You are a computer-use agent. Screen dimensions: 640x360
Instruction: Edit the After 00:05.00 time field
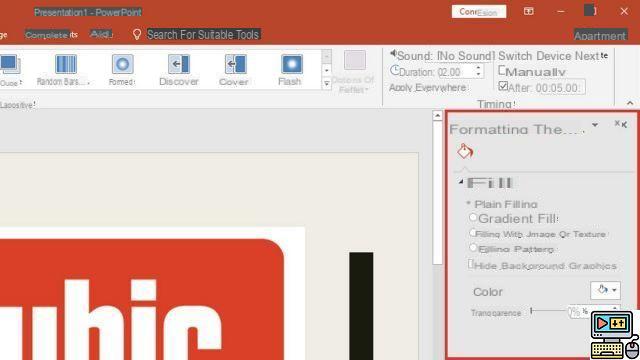pos(560,87)
